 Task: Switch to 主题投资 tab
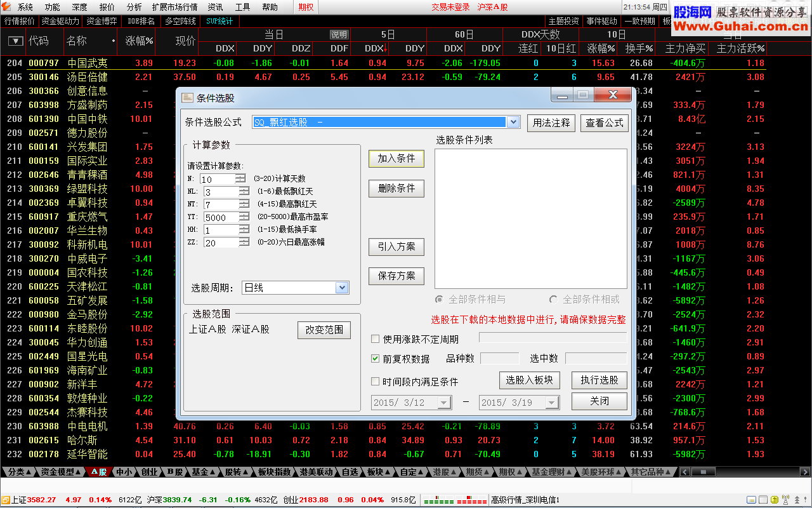pyautogui.click(x=564, y=21)
